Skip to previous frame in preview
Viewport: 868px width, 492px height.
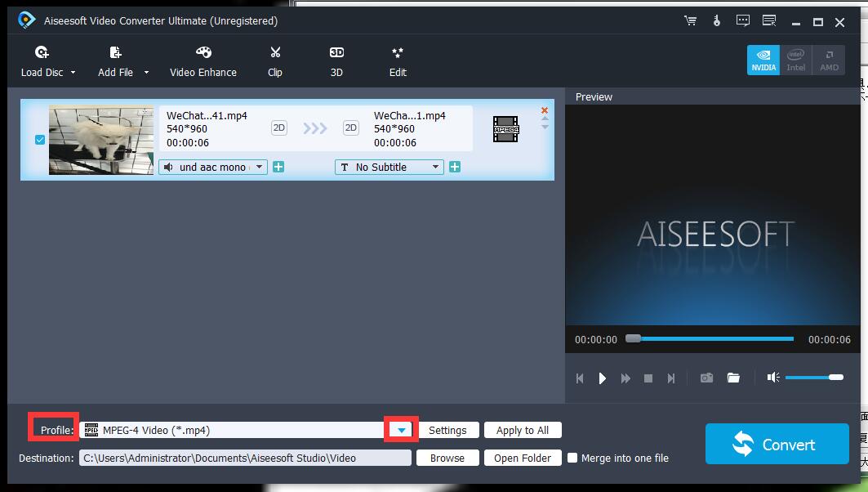coord(580,378)
